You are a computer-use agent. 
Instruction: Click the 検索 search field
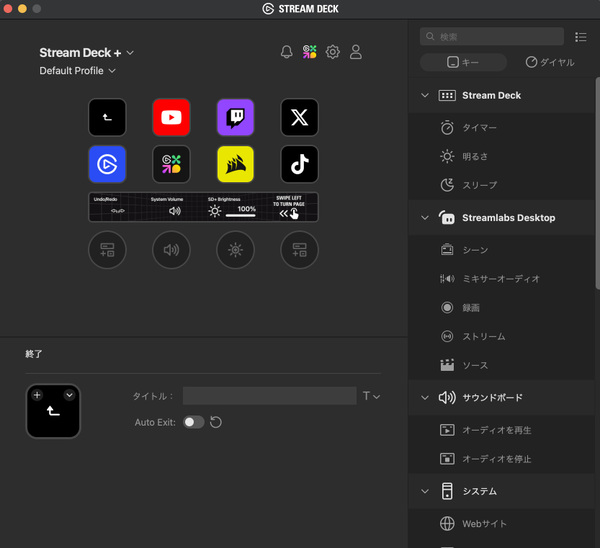[x=492, y=36]
